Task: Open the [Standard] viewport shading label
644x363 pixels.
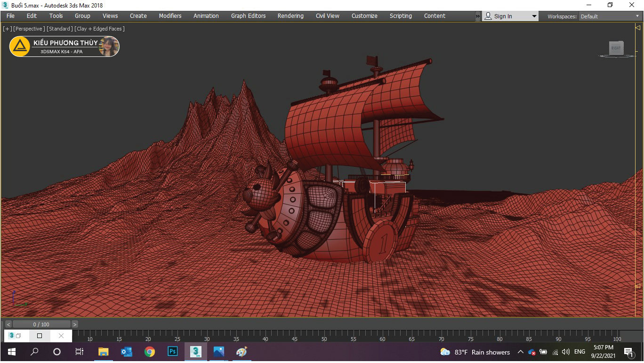Action: click(x=59, y=29)
